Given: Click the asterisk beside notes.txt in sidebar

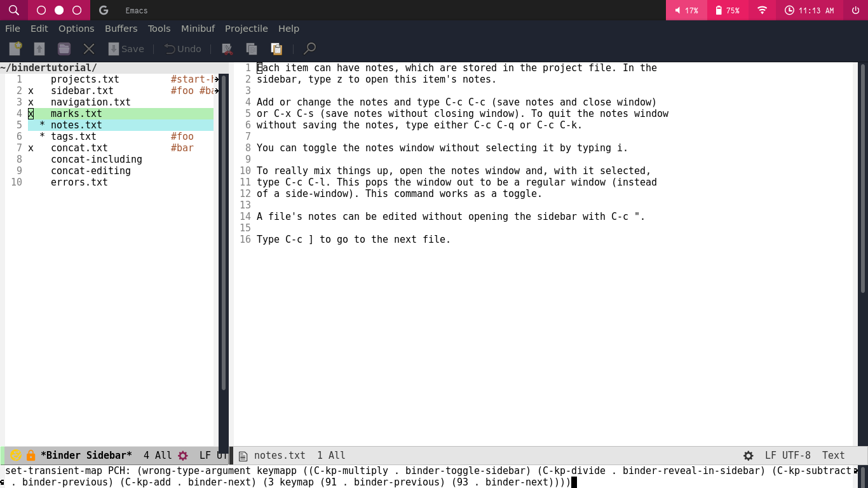Looking at the screenshot, I should (x=42, y=125).
